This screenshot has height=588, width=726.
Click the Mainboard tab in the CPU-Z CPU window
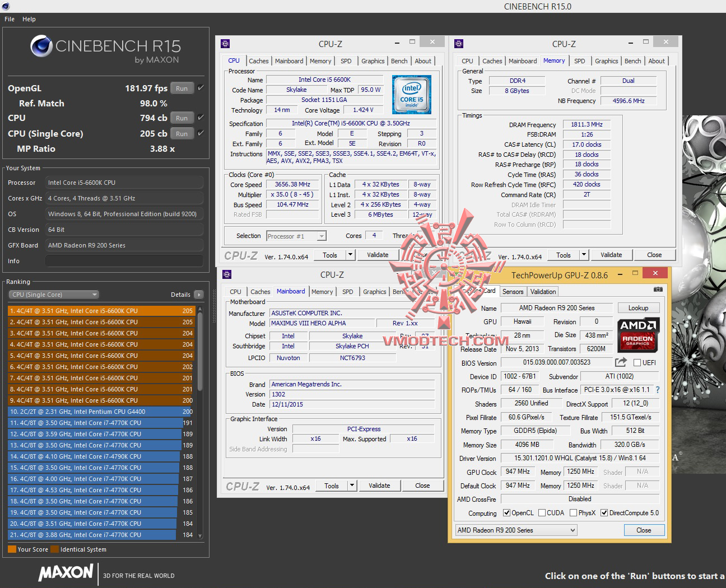point(289,61)
